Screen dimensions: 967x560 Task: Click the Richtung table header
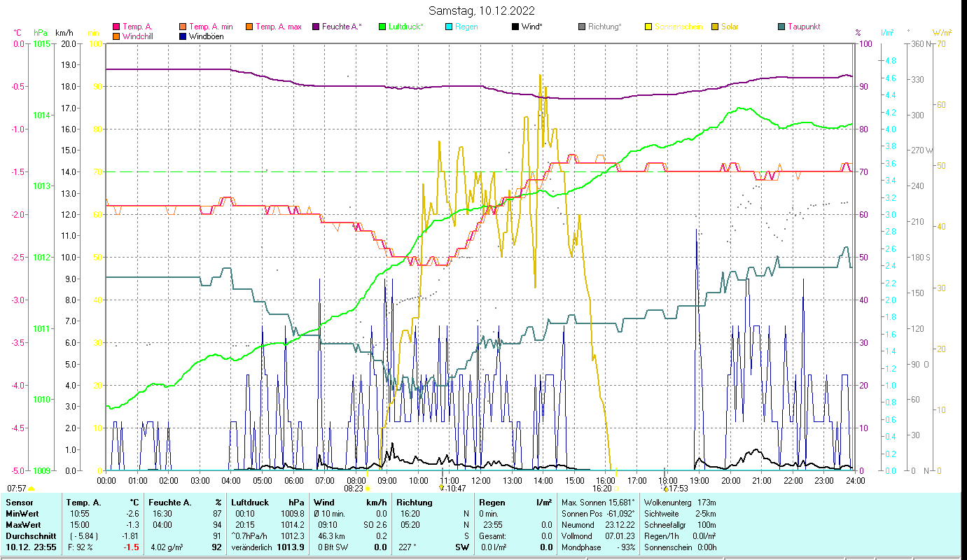415,503
